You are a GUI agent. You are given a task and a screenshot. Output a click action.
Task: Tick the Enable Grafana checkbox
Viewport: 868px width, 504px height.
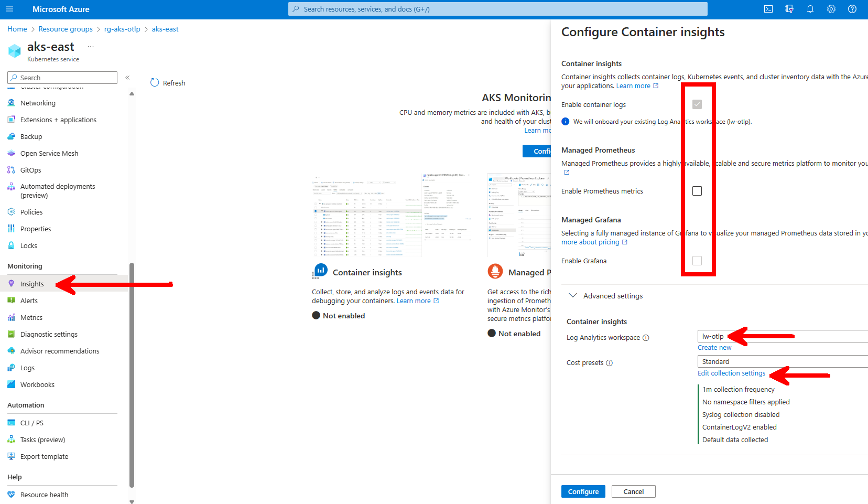[x=697, y=261]
